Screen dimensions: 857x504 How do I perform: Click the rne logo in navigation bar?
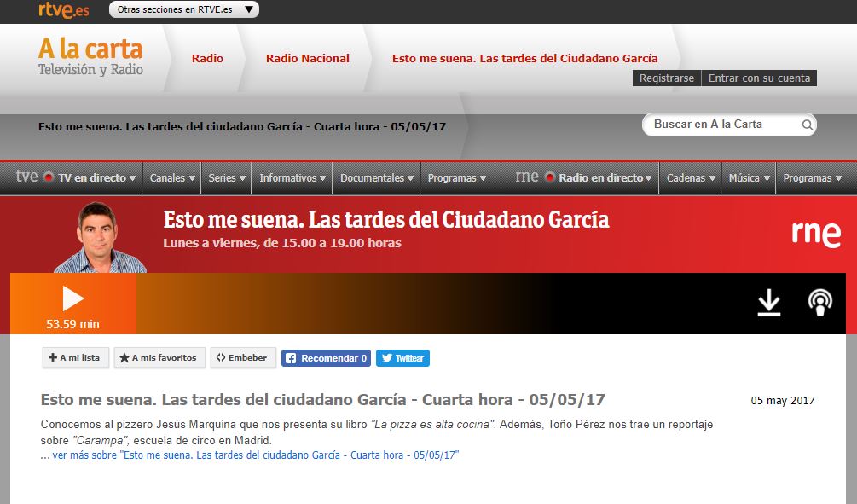(x=527, y=177)
